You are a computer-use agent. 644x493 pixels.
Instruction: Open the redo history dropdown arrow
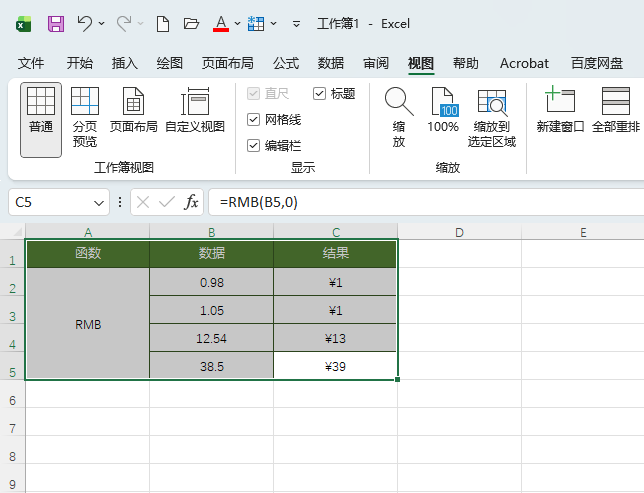[x=140, y=24]
